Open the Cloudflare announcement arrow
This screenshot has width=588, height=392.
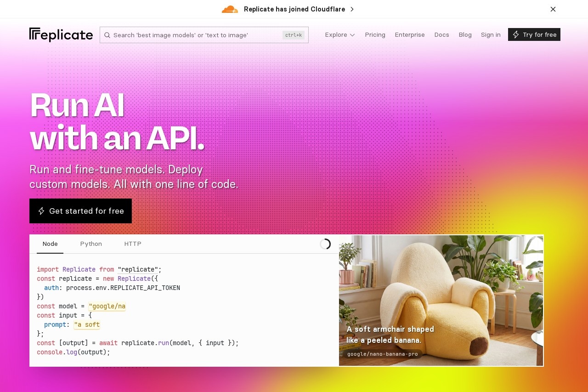click(x=352, y=9)
